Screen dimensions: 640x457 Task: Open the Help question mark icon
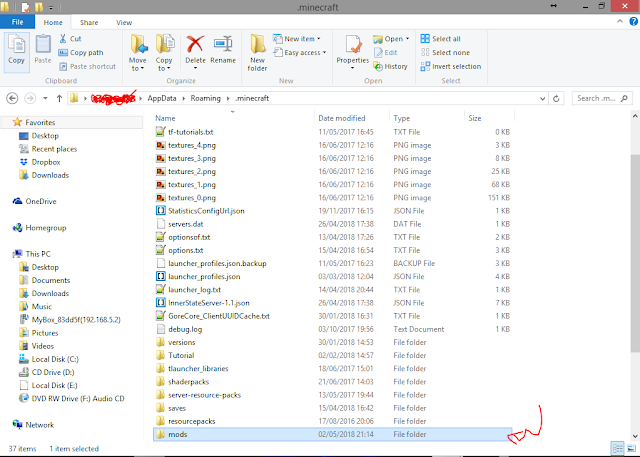[x=633, y=22]
